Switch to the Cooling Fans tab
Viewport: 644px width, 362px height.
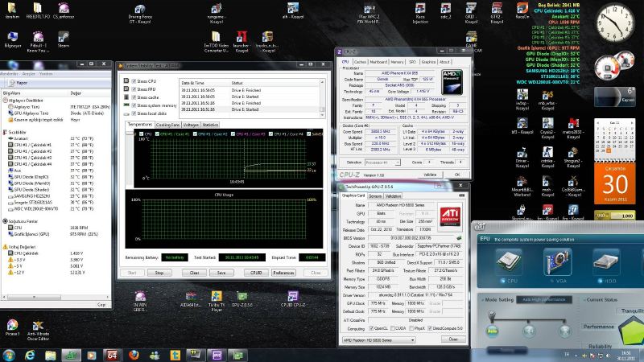(x=167, y=125)
